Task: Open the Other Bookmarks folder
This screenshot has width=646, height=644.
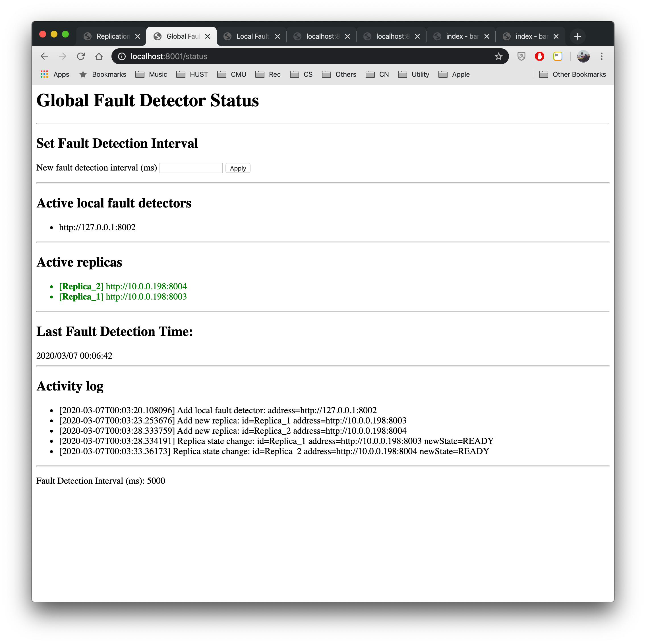Action: click(x=572, y=74)
